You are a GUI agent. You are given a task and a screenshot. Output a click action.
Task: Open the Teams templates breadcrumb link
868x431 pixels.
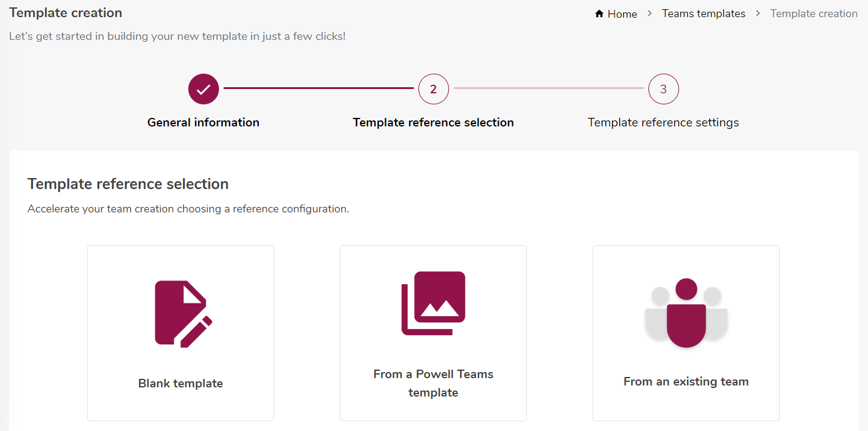(x=704, y=13)
